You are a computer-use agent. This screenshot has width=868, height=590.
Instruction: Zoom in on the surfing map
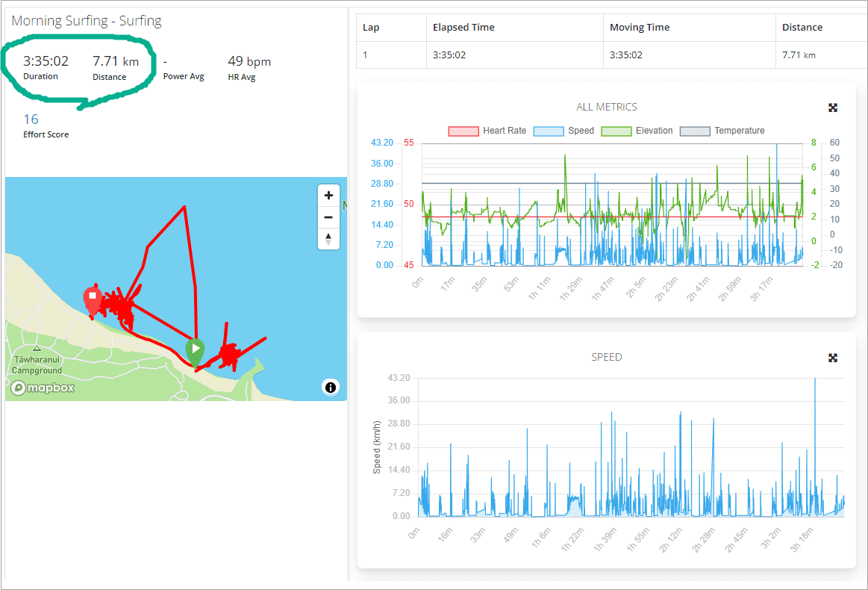328,196
